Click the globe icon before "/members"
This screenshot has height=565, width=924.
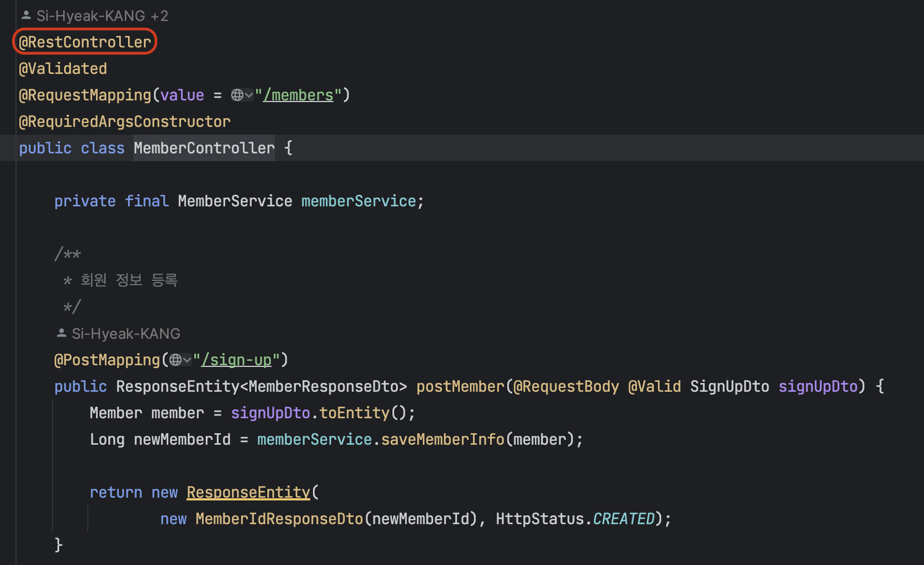[x=237, y=95]
